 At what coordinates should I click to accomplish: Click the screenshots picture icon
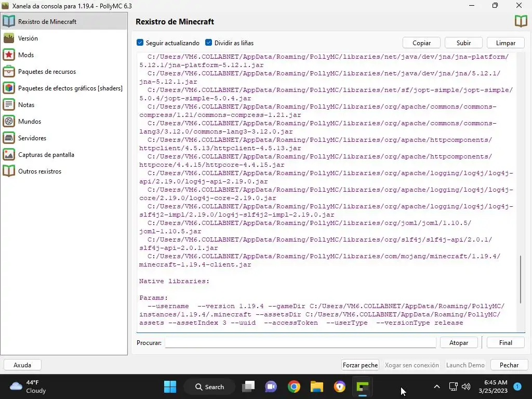coord(9,154)
